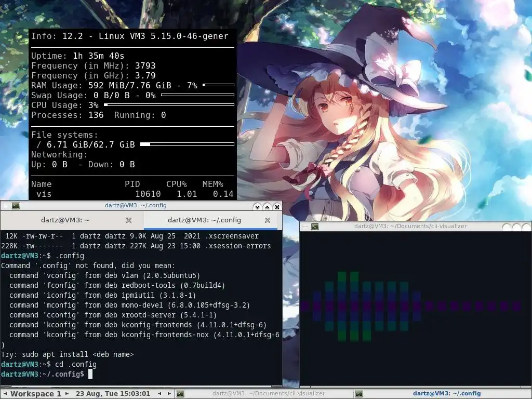Image resolution: width=532 pixels, height=399 pixels.
Task: Activate the '~/.config' taskbar entry
Action: point(443,394)
